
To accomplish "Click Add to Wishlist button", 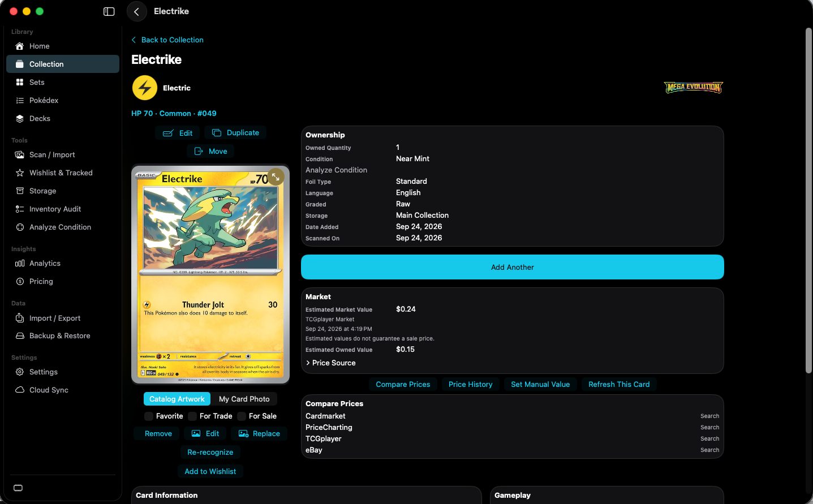I will (x=210, y=471).
